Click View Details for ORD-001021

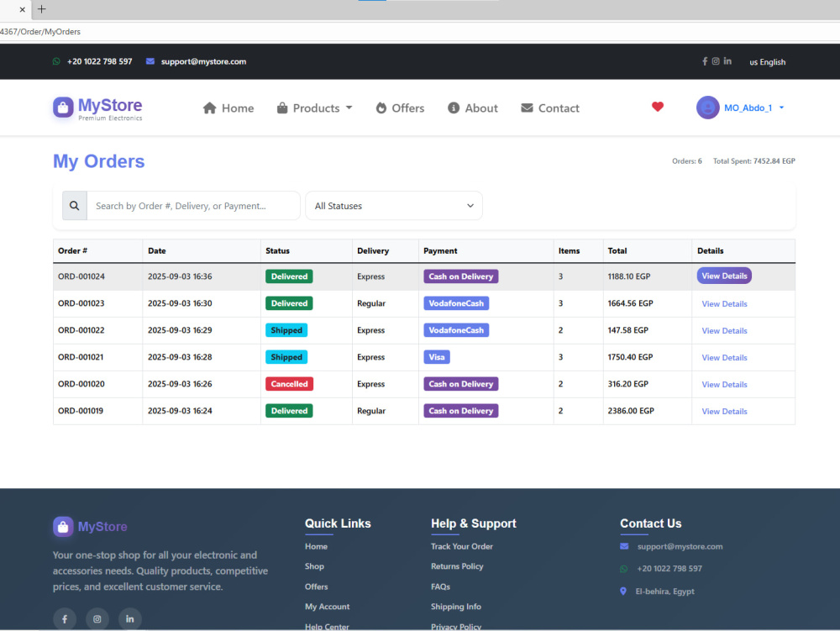[x=724, y=357]
